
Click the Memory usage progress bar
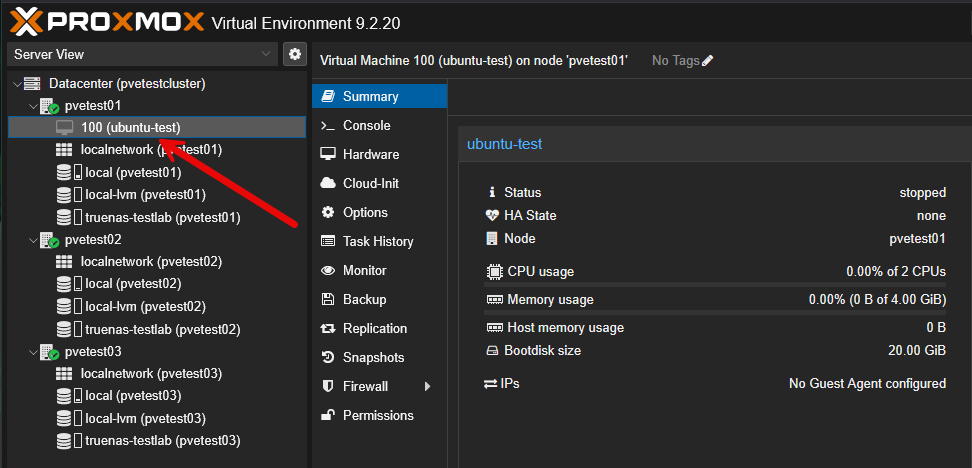pos(715,313)
